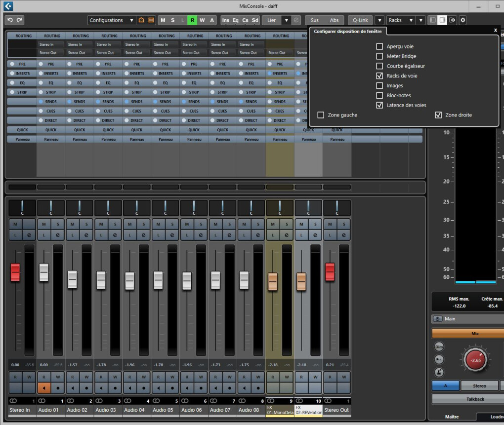Check the Zone gauche checkbox
Viewport: 504px width, 425px height.
point(321,115)
